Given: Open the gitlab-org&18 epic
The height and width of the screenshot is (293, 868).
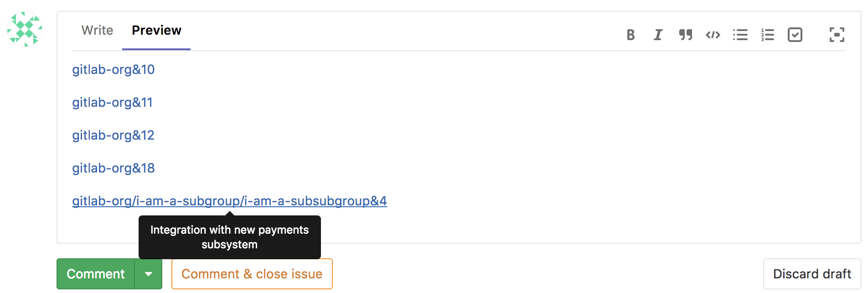Looking at the screenshot, I should coord(113,168).
